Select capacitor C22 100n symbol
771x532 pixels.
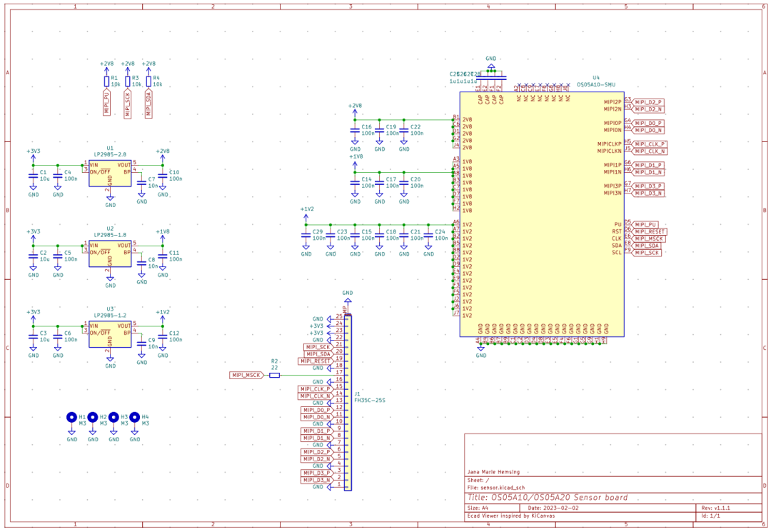pos(403,130)
